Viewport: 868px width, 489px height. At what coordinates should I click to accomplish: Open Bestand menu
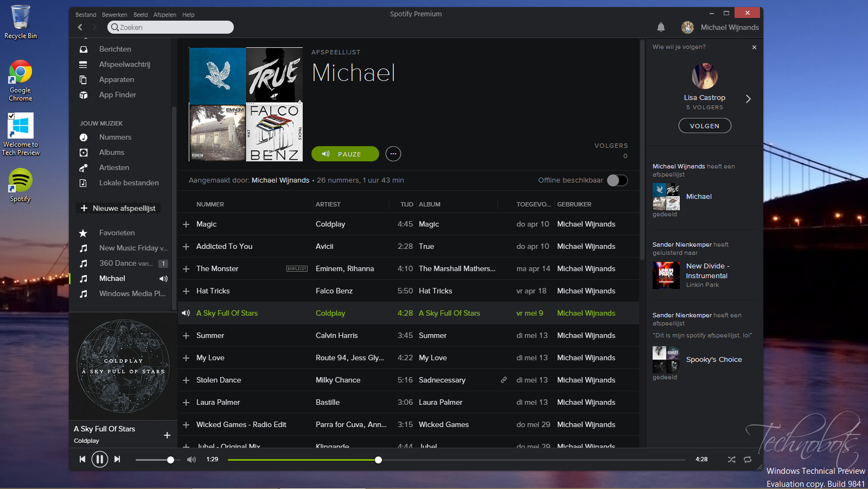point(86,14)
